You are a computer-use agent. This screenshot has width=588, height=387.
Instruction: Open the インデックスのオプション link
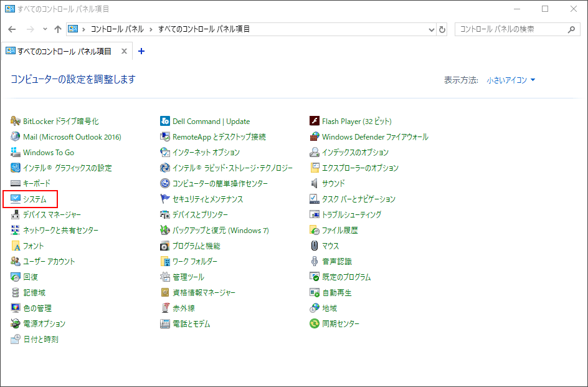[x=355, y=153]
